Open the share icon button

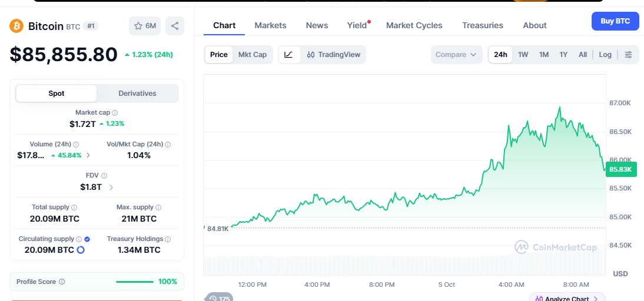click(175, 26)
